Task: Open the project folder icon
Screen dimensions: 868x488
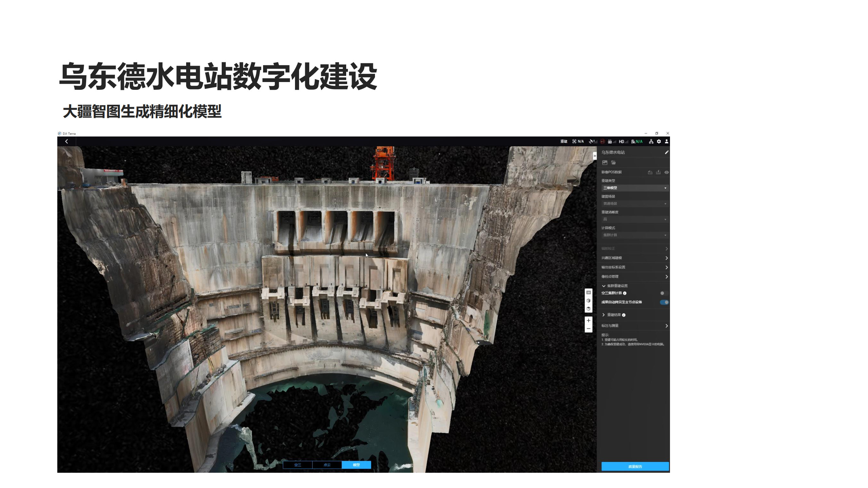Action: tap(613, 163)
